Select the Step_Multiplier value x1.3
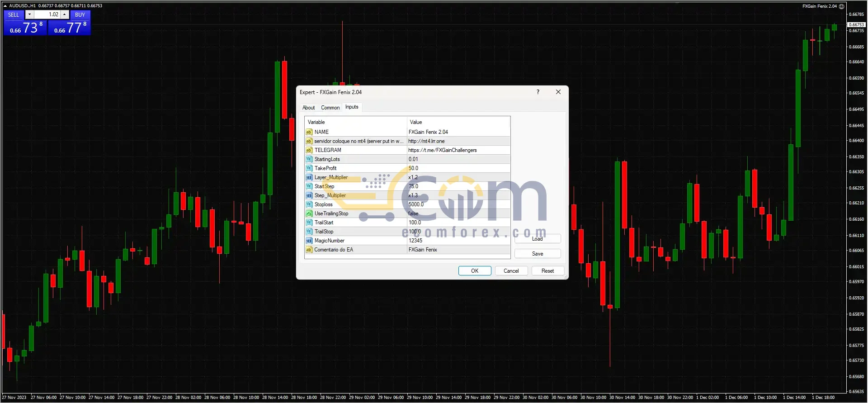868x403 pixels. [413, 195]
